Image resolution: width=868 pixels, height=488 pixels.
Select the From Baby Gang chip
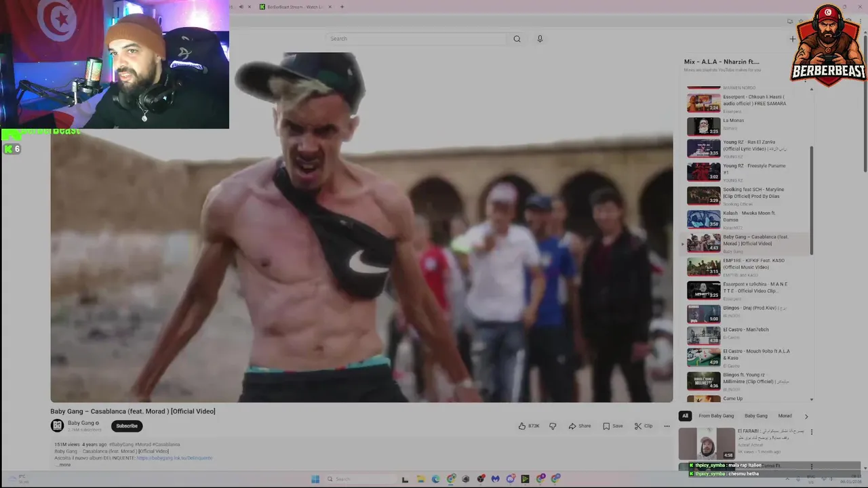(x=716, y=415)
